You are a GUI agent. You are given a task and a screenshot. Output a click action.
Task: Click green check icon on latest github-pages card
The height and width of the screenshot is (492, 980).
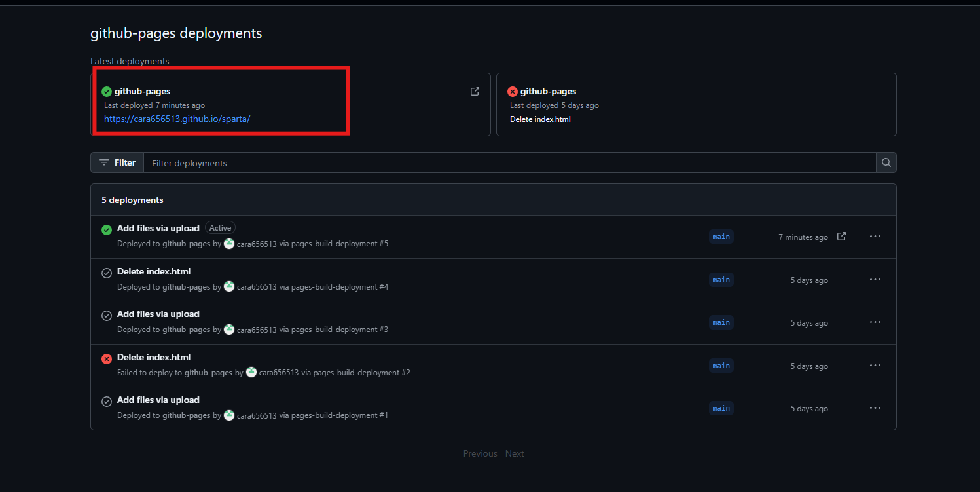click(x=107, y=92)
